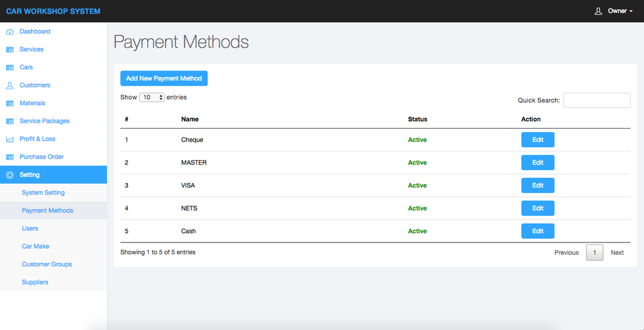Click the Purchase Order icon in sidebar
Image resolution: width=644 pixels, height=330 pixels.
tap(9, 157)
